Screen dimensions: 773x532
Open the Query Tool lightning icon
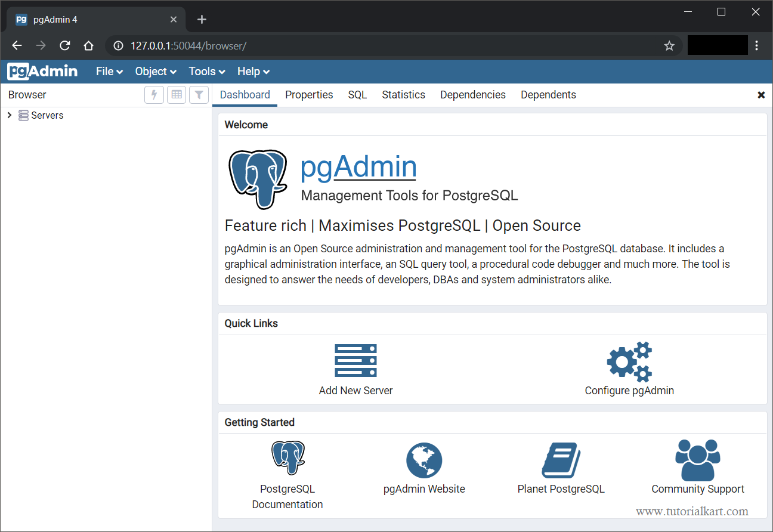(x=154, y=94)
